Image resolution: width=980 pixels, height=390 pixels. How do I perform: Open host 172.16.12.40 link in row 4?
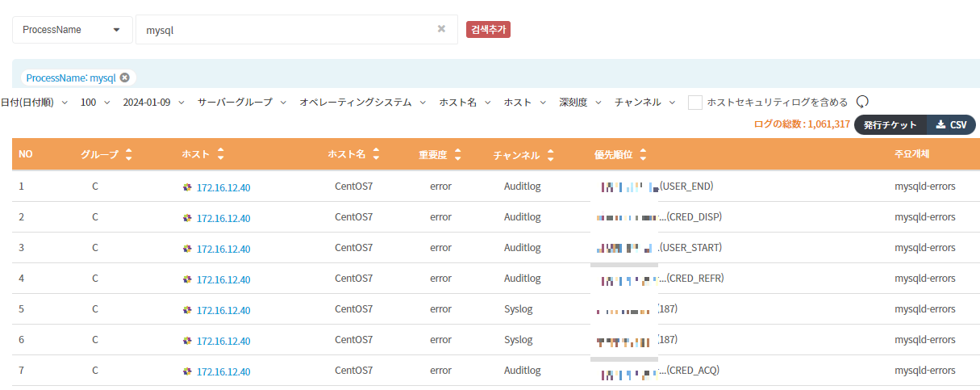pyautogui.click(x=223, y=279)
